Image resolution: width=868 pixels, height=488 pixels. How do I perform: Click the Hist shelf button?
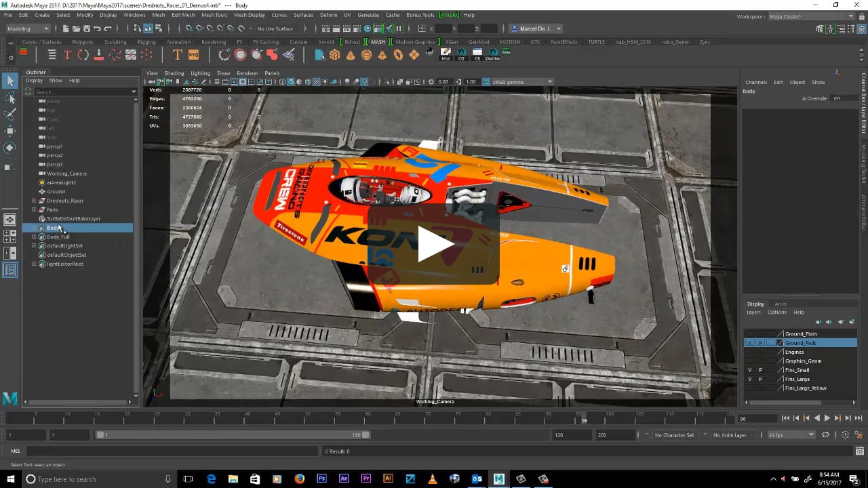click(x=446, y=55)
